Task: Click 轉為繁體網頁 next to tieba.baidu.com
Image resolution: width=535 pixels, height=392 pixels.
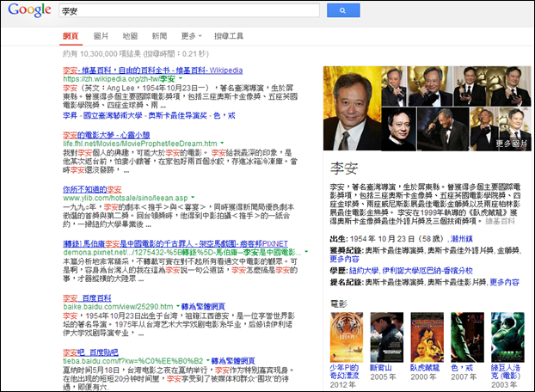Action: [x=233, y=361]
